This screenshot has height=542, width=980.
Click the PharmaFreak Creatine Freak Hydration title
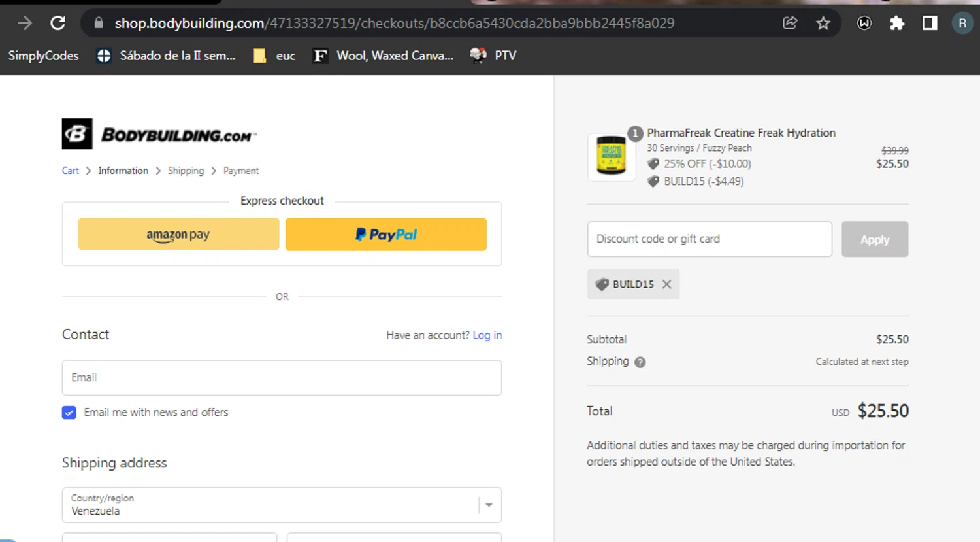click(742, 133)
